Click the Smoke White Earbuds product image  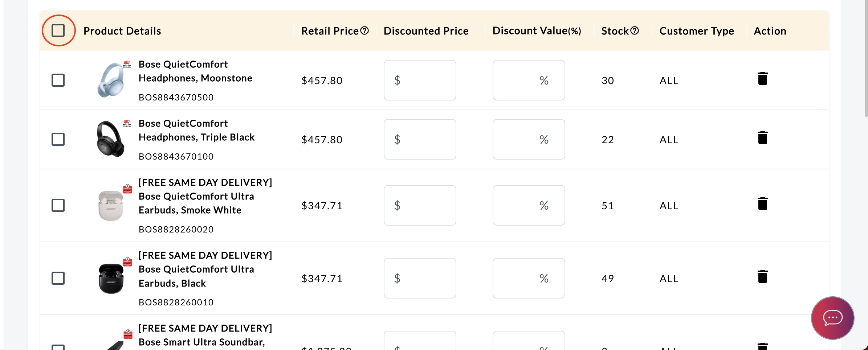(111, 206)
